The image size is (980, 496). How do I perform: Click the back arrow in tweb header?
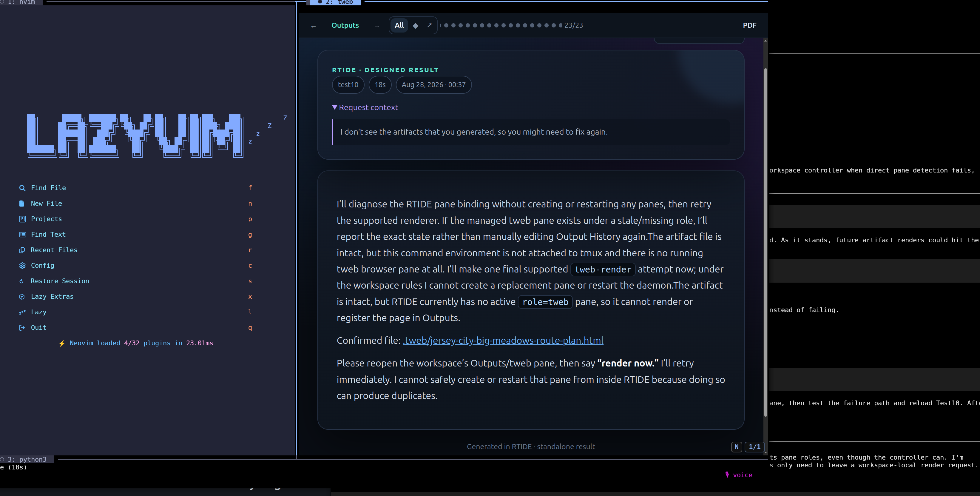(313, 26)
